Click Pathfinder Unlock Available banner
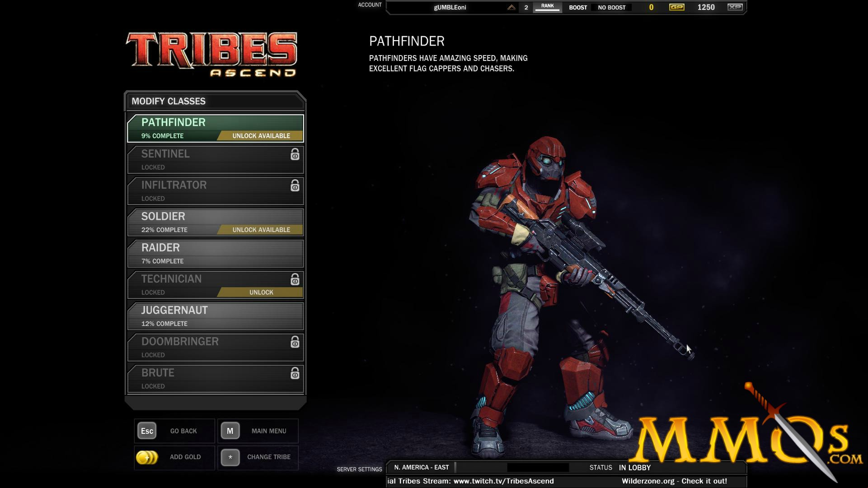The height and width of the screenshot is (488, 868). (x=260, y=136)
